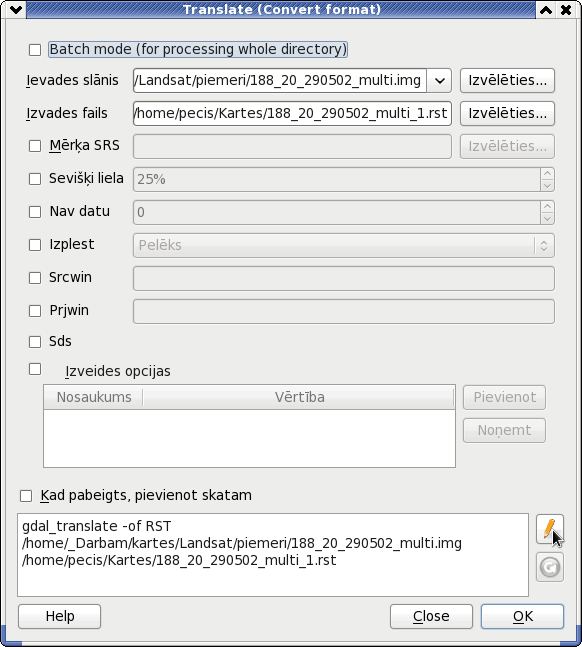Expand the Ievades slānis dropdown arrow
582x647 pixels.
pos(439,80)
